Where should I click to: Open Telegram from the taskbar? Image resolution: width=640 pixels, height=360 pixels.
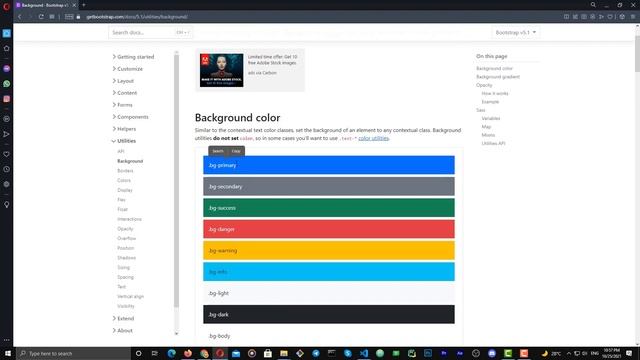(x=316, y=353)
